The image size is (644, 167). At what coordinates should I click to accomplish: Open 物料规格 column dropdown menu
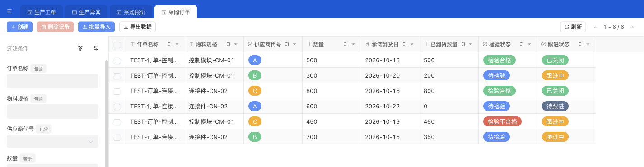tap(236, 44)
